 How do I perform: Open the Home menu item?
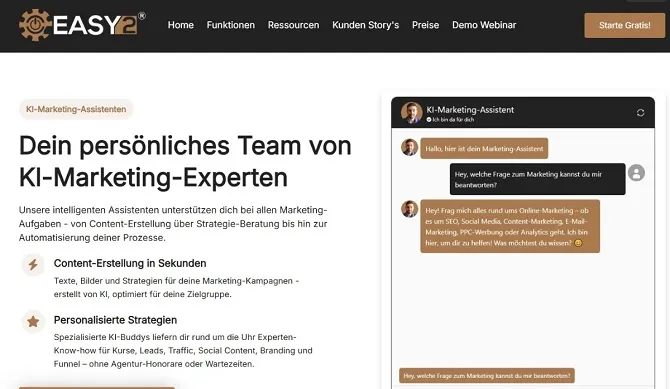pos(180,25)
